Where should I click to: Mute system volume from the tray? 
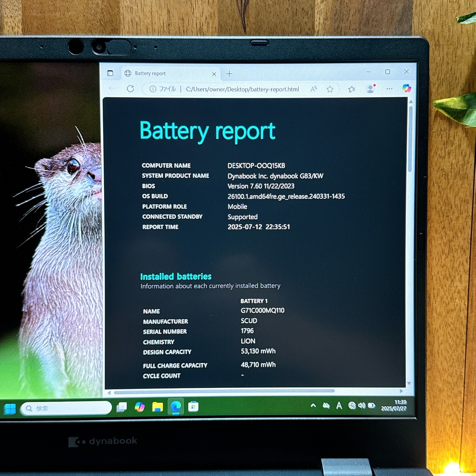coord(362,406)
